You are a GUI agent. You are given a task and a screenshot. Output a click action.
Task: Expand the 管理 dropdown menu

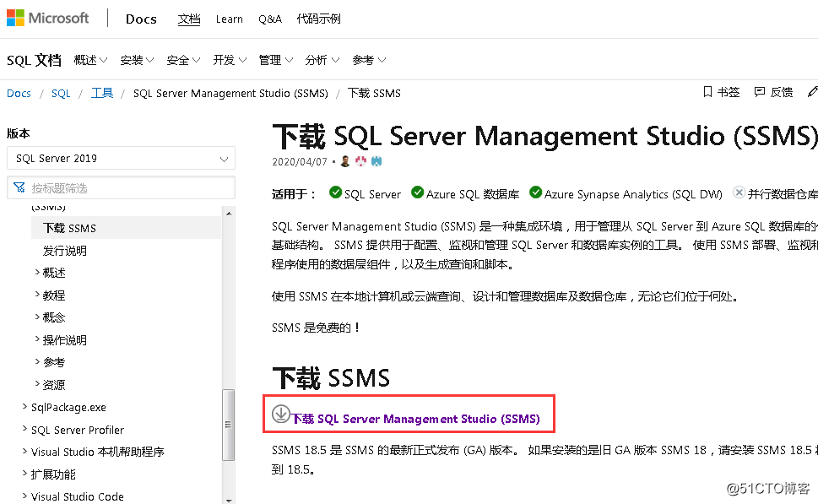click(275, 60)
